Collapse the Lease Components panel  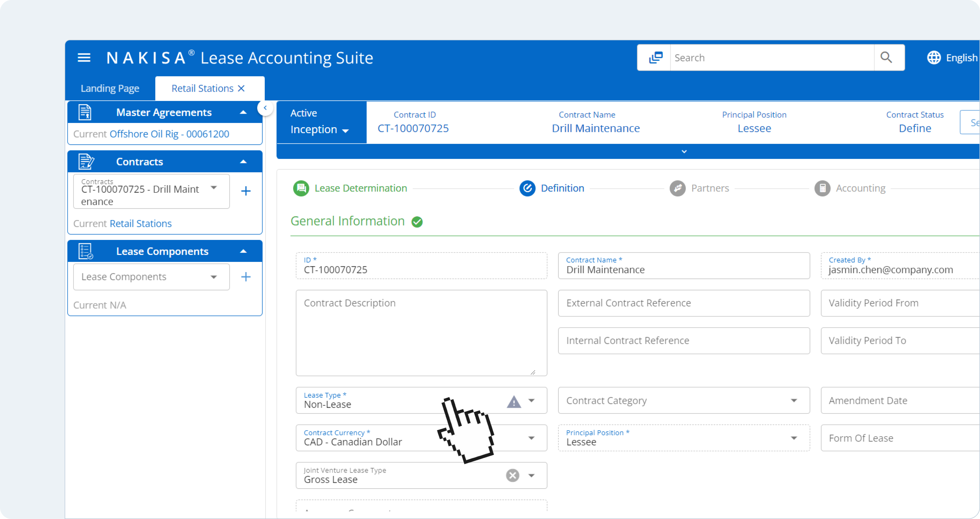(x=243, y=251)
